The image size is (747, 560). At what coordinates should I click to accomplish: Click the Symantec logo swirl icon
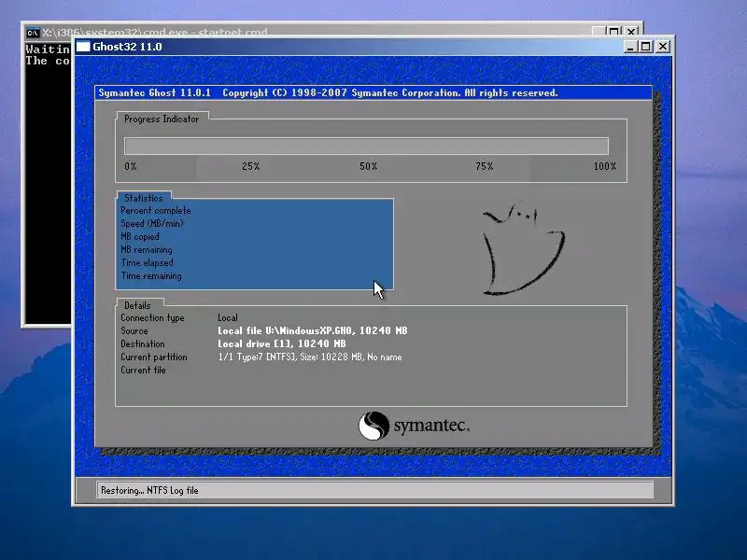click(373, 426)
